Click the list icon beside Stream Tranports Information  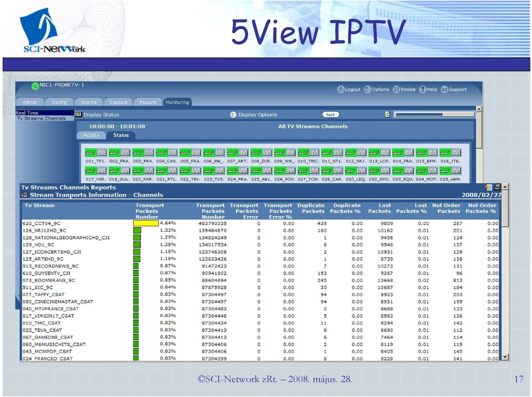pyautogui.click(x=24, y=195)
